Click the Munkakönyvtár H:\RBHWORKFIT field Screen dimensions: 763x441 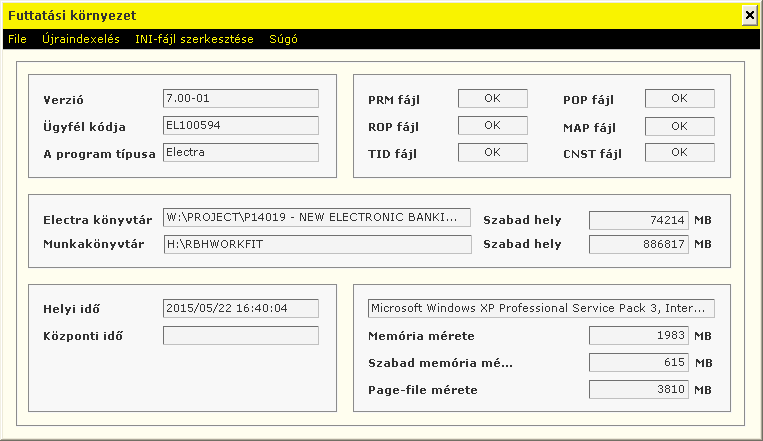pos(318,244)
